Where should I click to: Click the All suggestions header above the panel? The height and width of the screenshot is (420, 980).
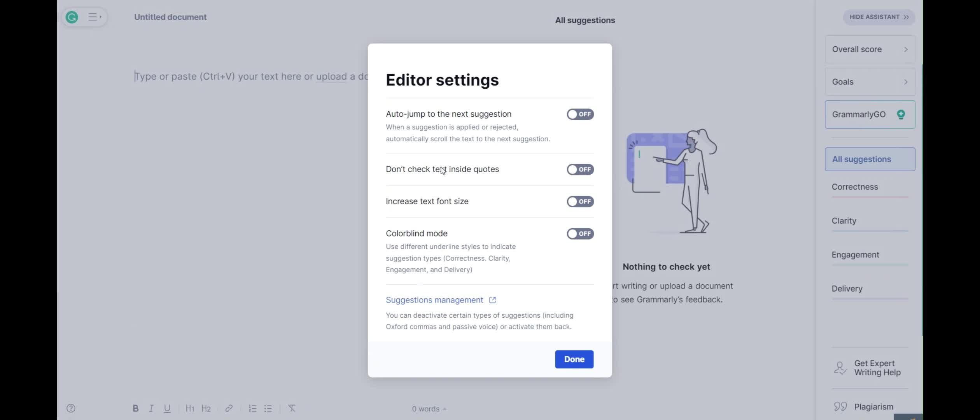[585, 20]
